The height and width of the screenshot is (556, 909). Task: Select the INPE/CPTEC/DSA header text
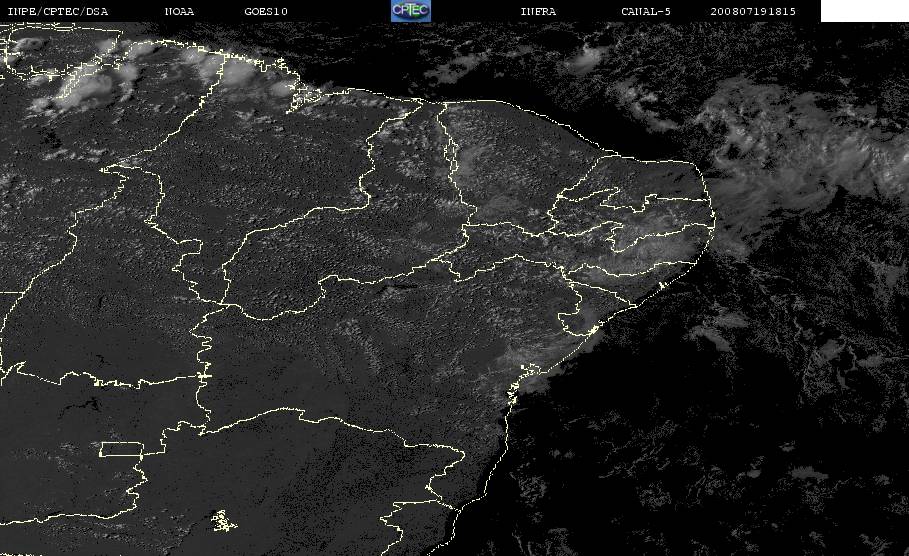pyautogui.click(x=57, y=11)
